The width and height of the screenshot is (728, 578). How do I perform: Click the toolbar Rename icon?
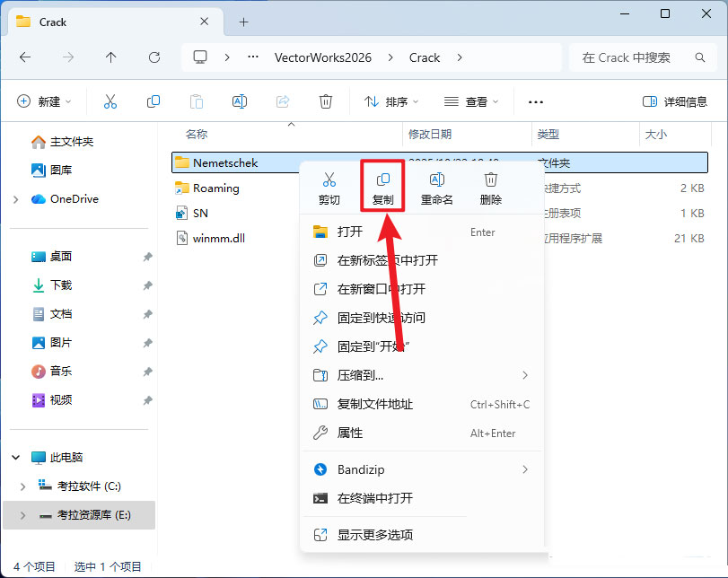coord(240,101)
